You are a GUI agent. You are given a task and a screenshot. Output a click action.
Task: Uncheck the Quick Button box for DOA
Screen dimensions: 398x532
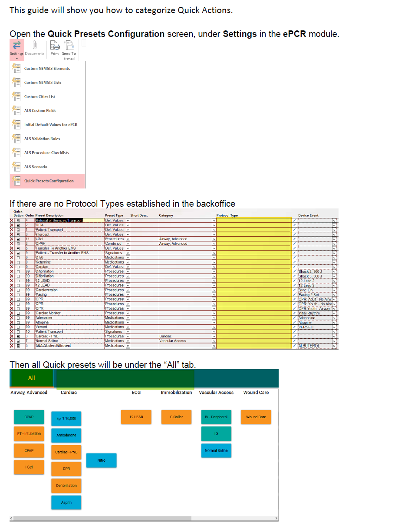click(18, 225)
